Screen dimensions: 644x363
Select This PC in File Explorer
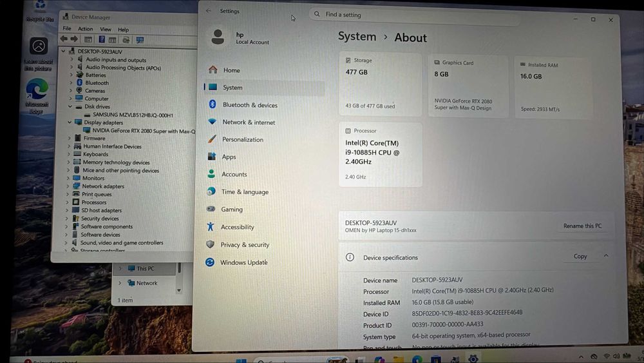(146, 268)
